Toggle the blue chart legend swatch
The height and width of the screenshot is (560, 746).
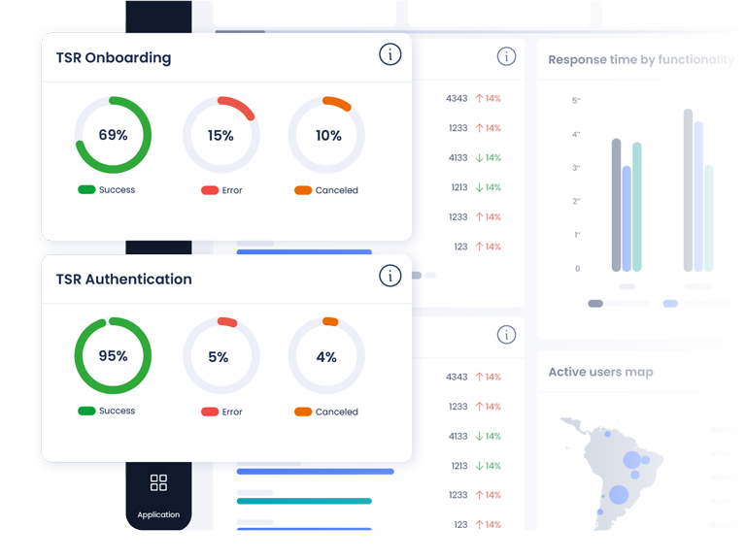[670, 304]
